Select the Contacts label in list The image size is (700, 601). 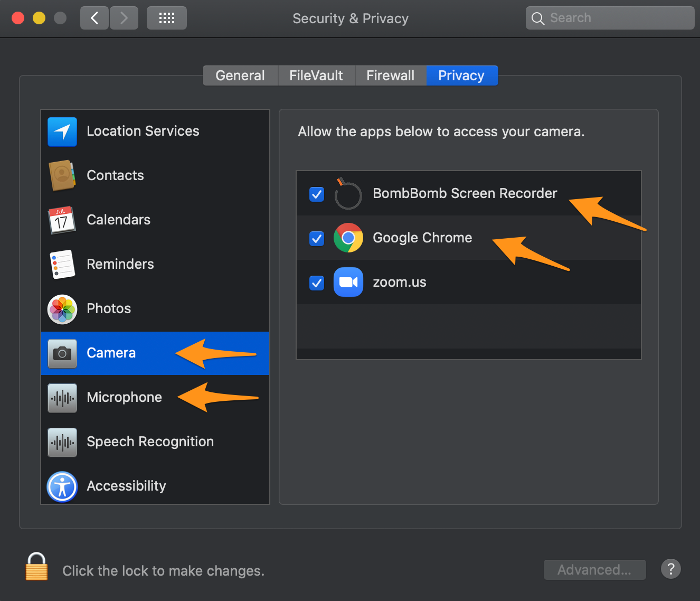115,175
